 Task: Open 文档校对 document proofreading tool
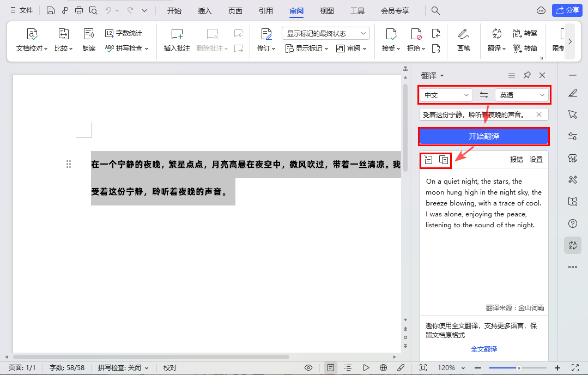pos(32,40)
